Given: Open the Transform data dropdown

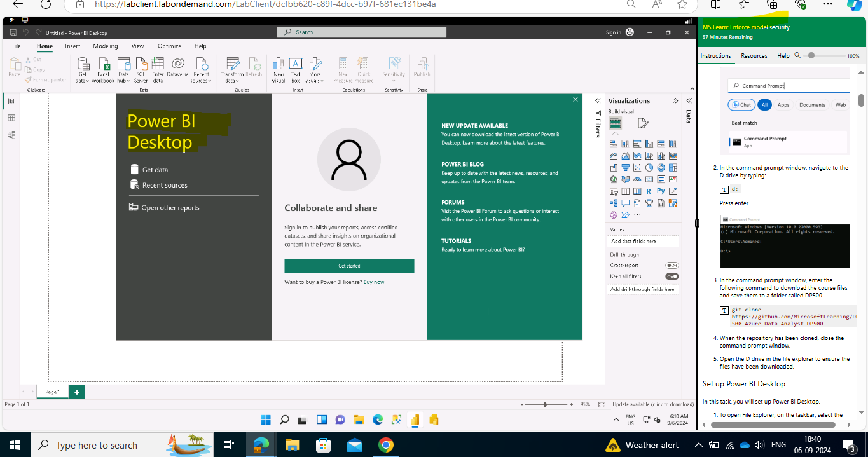Looking at the screenshot, I should (x=233, y=70).
